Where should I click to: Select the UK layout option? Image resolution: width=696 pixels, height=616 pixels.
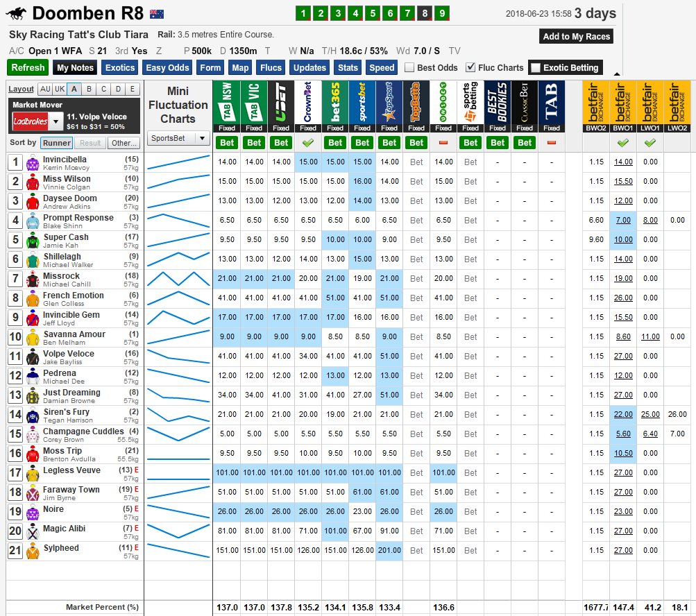click(60, 89)
